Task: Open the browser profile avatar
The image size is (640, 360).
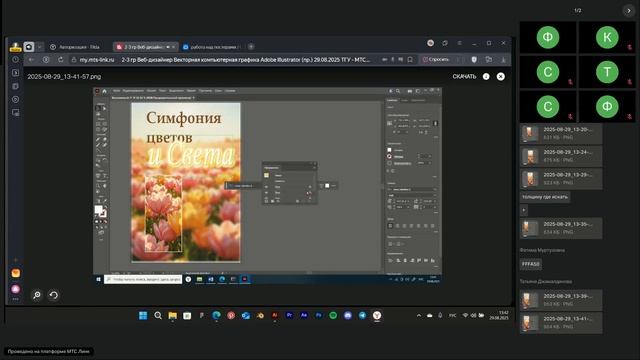Action: click(430, 43)
